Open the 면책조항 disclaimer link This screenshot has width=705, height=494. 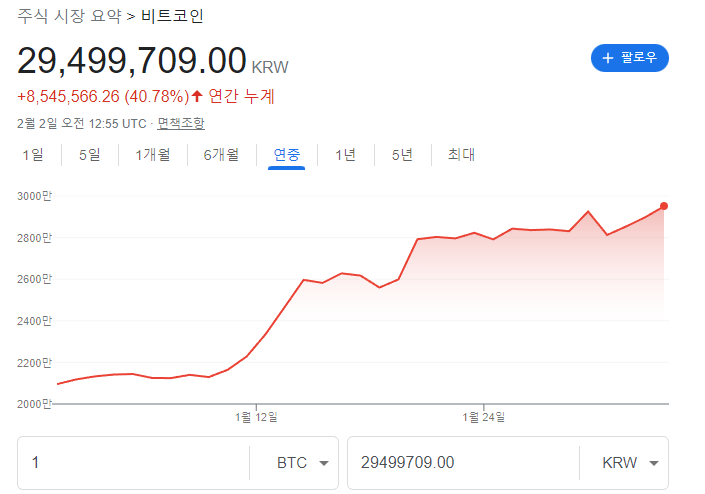[x=181, y=123]
